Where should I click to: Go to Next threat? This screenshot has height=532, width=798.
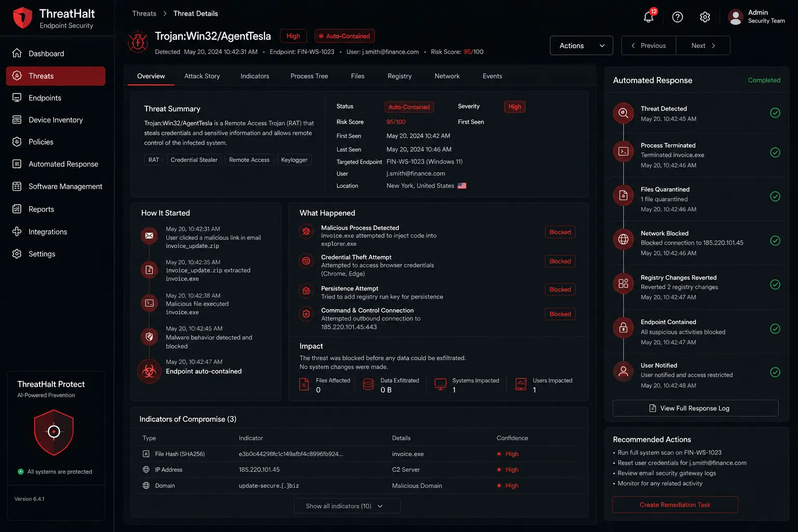(703, 46)
